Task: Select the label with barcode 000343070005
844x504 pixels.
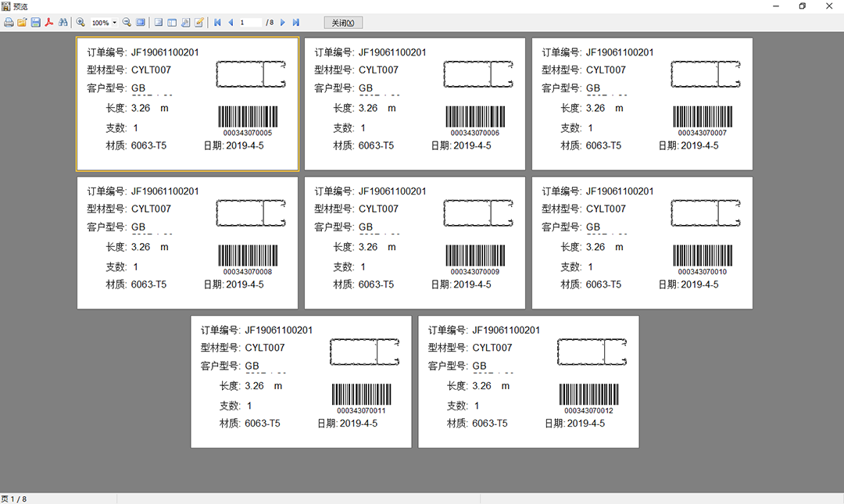Action: [188, 104]
